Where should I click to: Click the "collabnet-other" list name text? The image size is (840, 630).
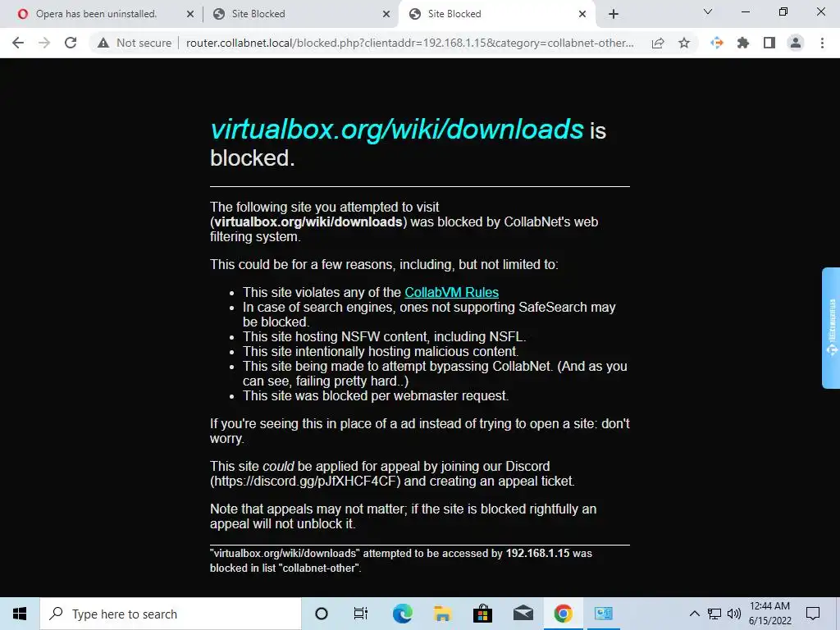coord(319,568)
